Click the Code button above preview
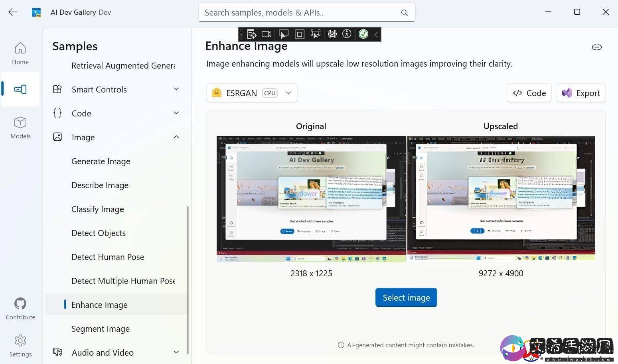Screen dimensions: 618x364 (529, 93)
